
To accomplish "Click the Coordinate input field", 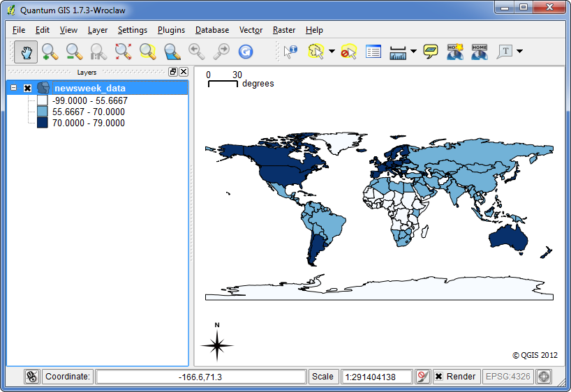I will point(200,377).
